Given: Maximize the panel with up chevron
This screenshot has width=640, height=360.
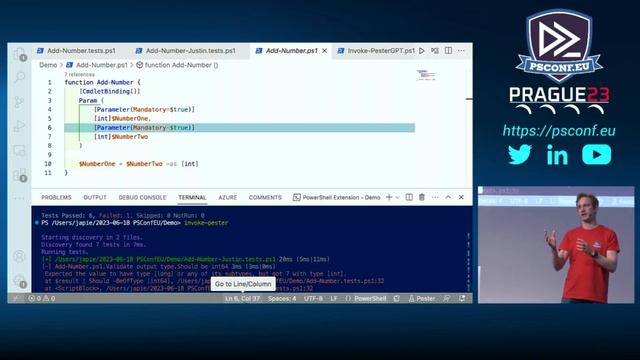Looking at the screenshot, I should coord(448,197).
